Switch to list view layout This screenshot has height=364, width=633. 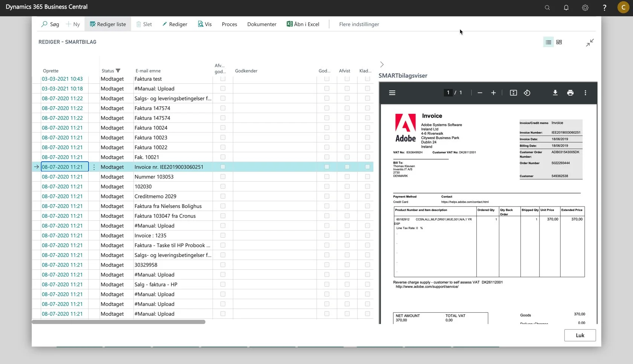click(549, 42)
